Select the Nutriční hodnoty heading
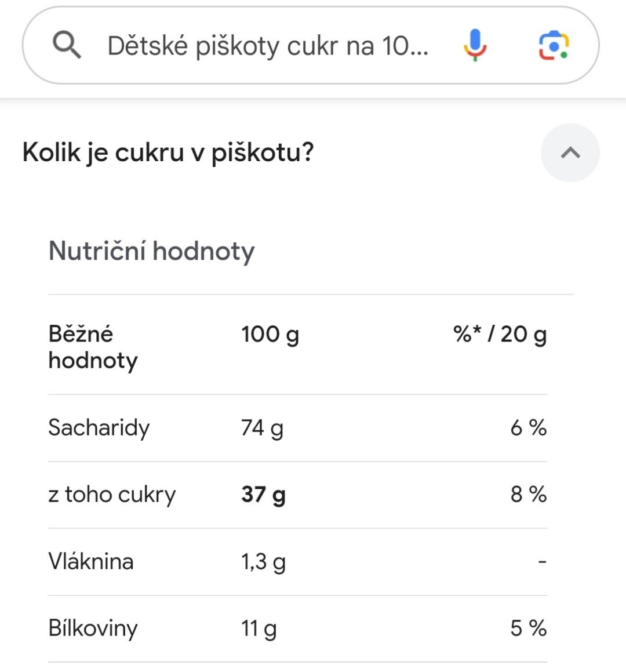This screenshot has height=672, width=626. click(x=152, y=251)
